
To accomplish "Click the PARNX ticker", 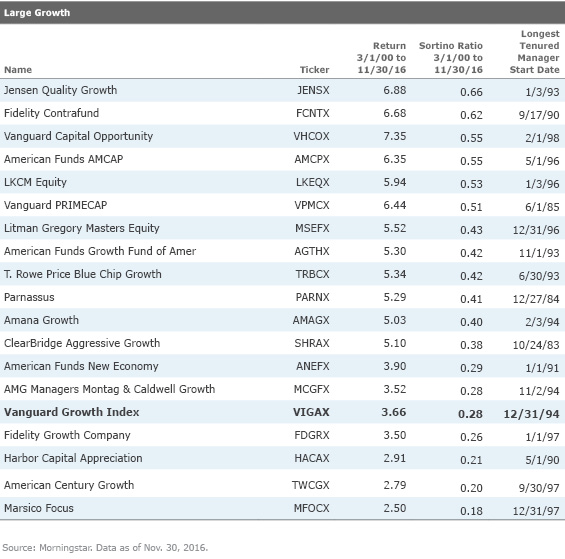I will pyautogui.click(x=312, y=297).
